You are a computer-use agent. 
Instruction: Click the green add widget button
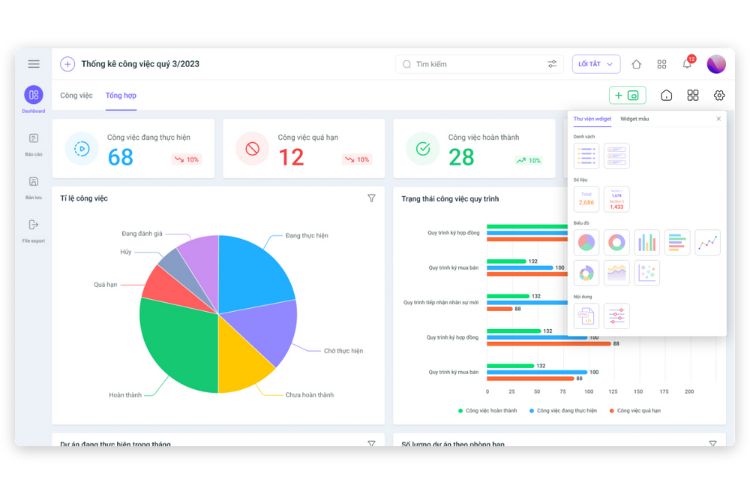(x=627, y=96)
